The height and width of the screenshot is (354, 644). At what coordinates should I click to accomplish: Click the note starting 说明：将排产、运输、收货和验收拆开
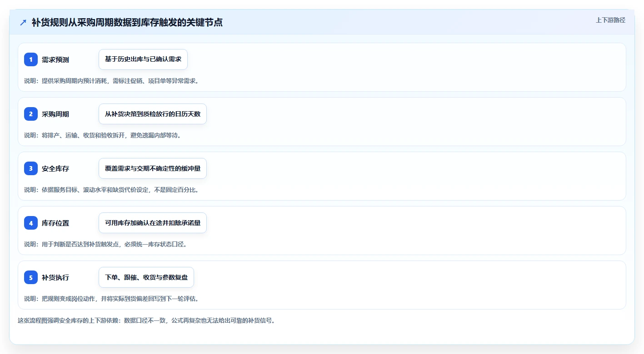tap(102, 135)
